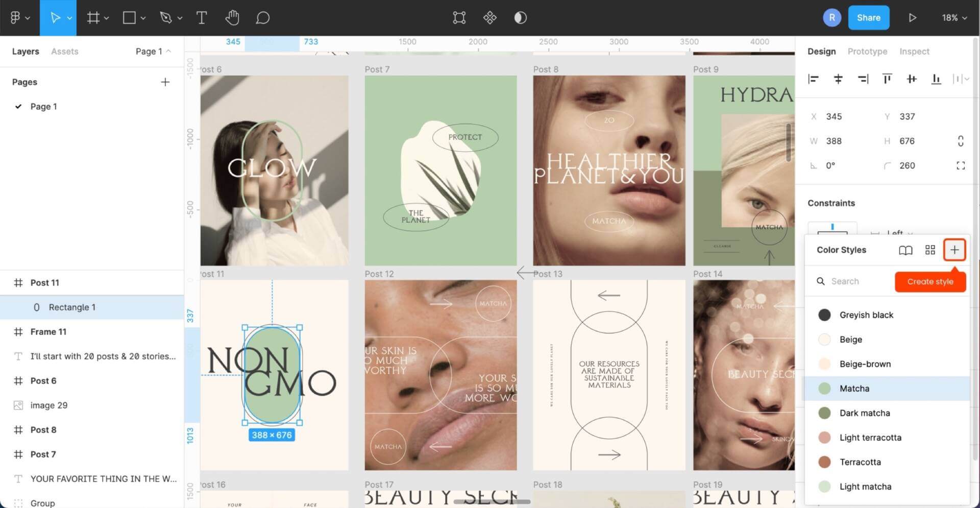This screenshot has width=980, height=508.
Task: Expand the Page 1 dropdown
Action: 167,51
